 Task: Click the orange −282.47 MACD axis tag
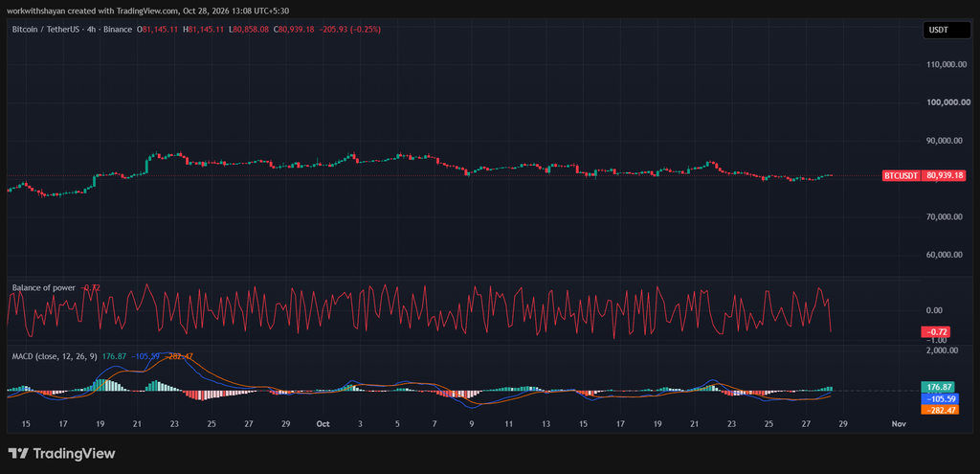point(940,410)
